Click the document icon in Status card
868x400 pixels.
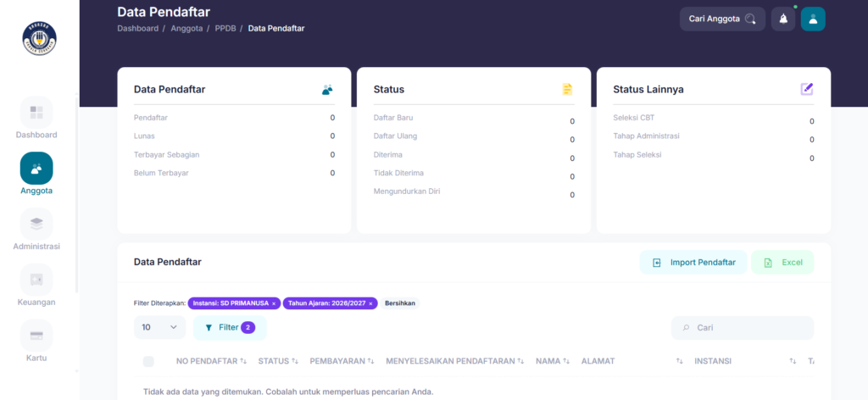pyautogui.click(x=567, y=89)
